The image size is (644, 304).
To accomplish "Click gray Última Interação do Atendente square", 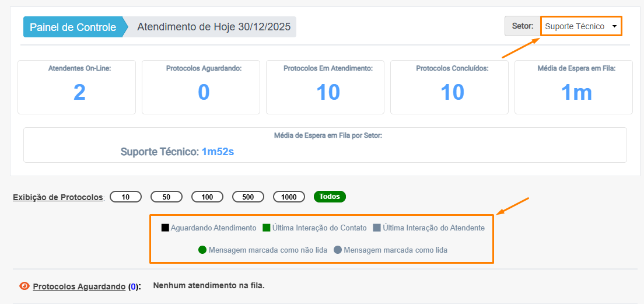I will click(x=377, y=228).
